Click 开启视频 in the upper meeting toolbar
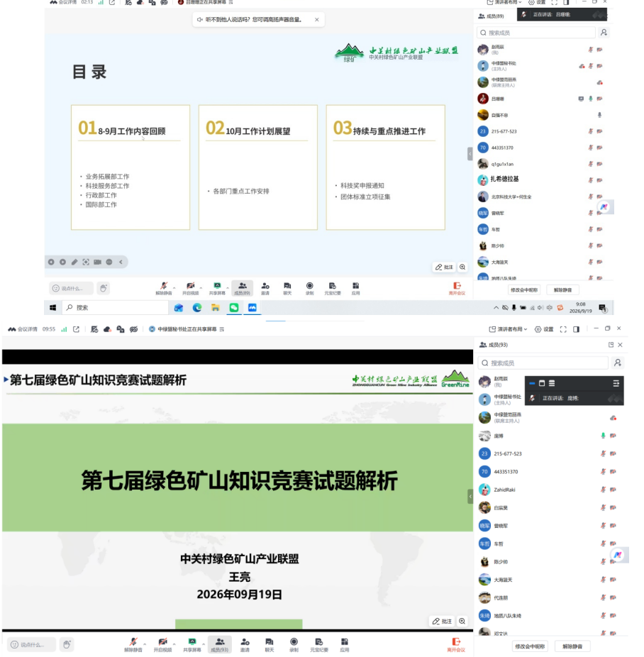644x657 pixels. coord(191,288)
